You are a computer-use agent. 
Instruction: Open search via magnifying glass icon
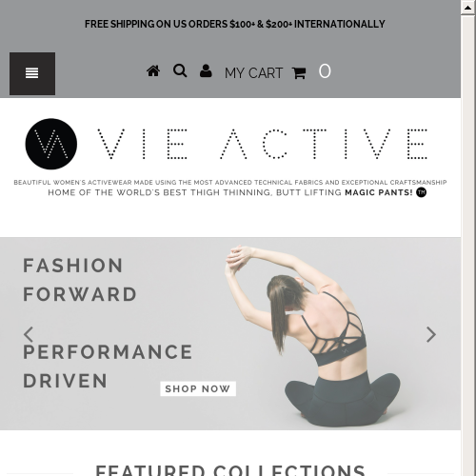point(180,70)
